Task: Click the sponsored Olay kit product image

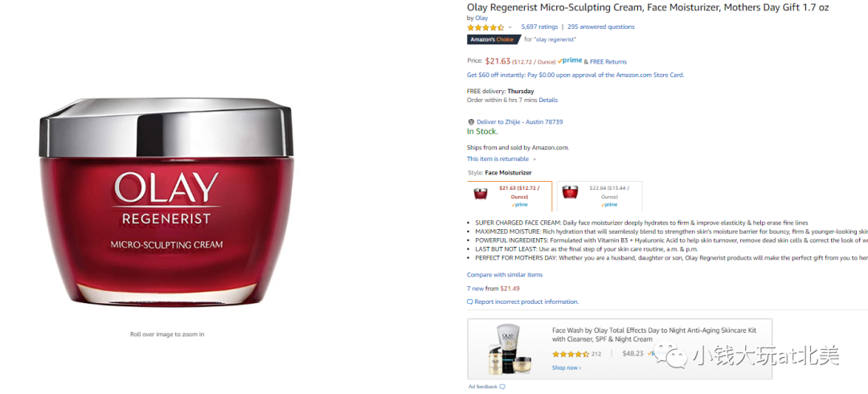Action: [511, 348]
